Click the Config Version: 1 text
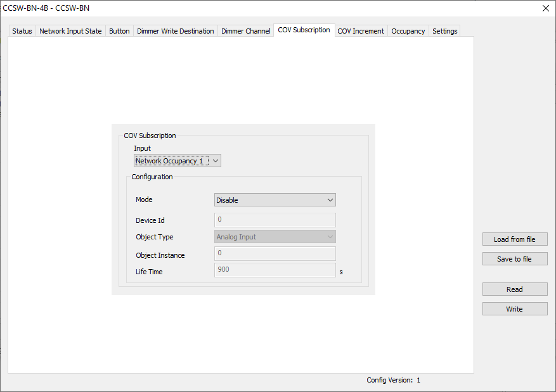This screenshot has width=556, height=392. 393,380
